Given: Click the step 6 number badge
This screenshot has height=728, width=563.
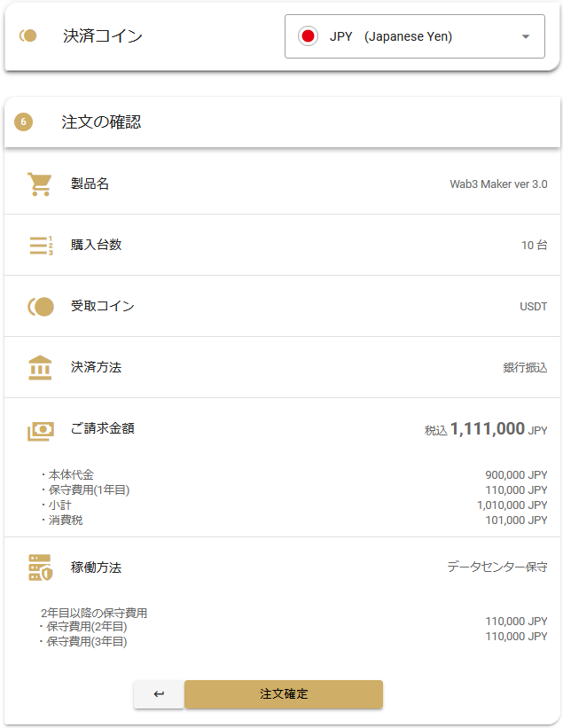Looking at the screenshot, I should (23, 122).
